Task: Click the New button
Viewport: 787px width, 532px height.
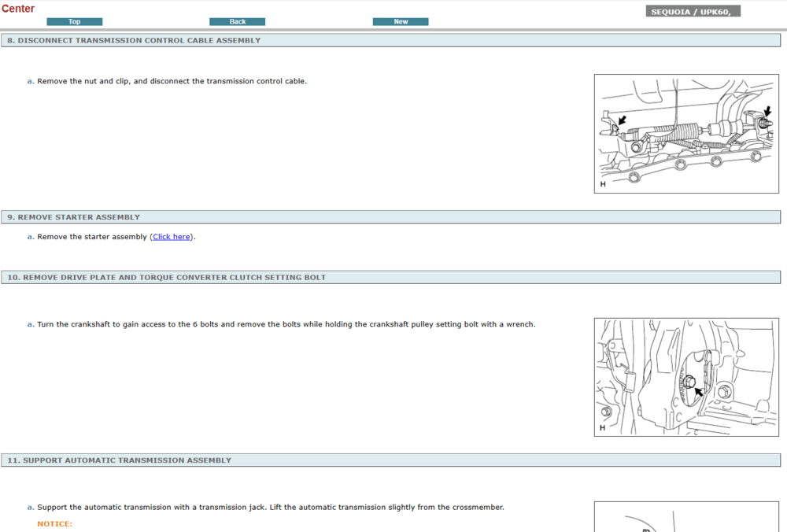Action: 401,22
